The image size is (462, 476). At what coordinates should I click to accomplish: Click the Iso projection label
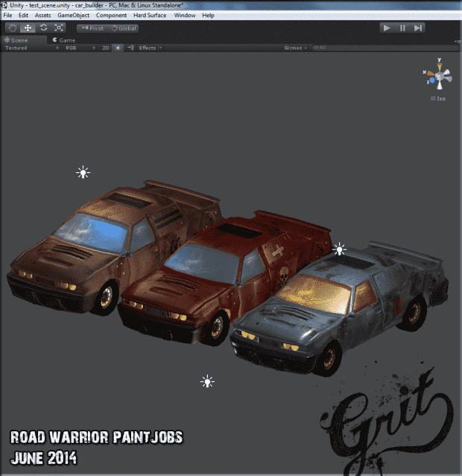coord(440,98)
